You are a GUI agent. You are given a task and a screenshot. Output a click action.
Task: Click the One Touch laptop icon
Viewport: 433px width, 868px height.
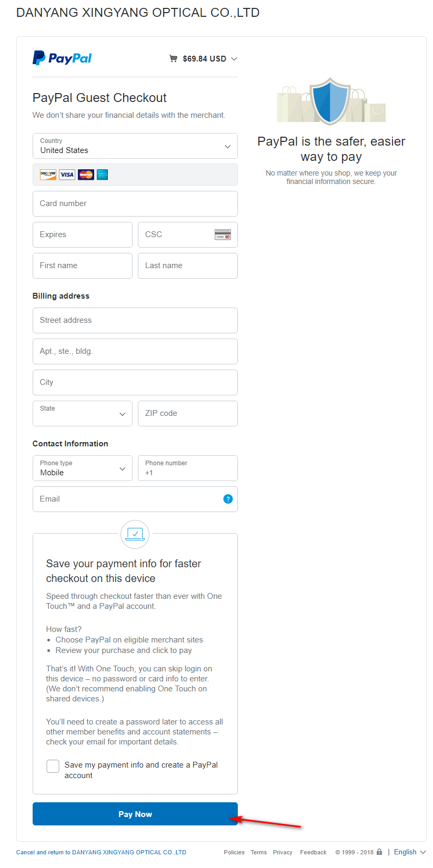(135, 534)
